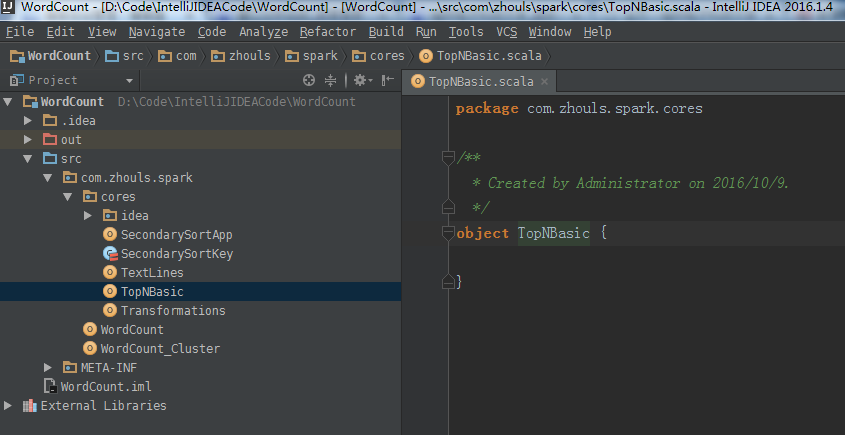Expand the out folder arrow
Viewport: 845px width, 435px height.
[28, 140]
